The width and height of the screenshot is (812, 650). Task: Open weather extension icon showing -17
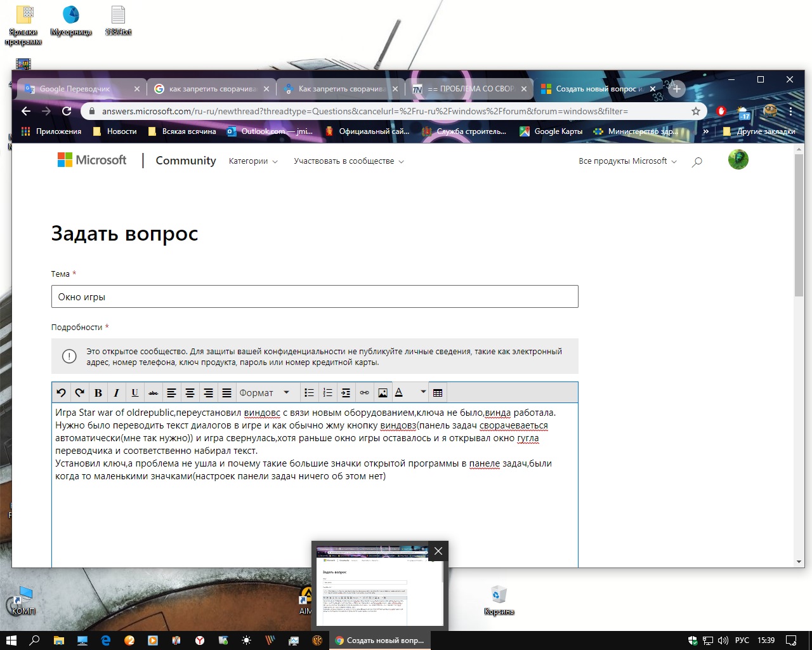tap(744, 112)
